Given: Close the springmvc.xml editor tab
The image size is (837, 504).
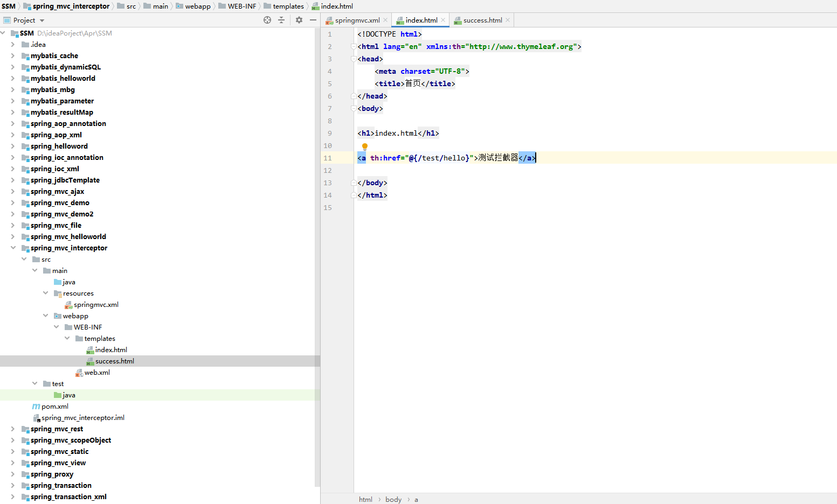Looking at the screenshot, I should point(385,20).
